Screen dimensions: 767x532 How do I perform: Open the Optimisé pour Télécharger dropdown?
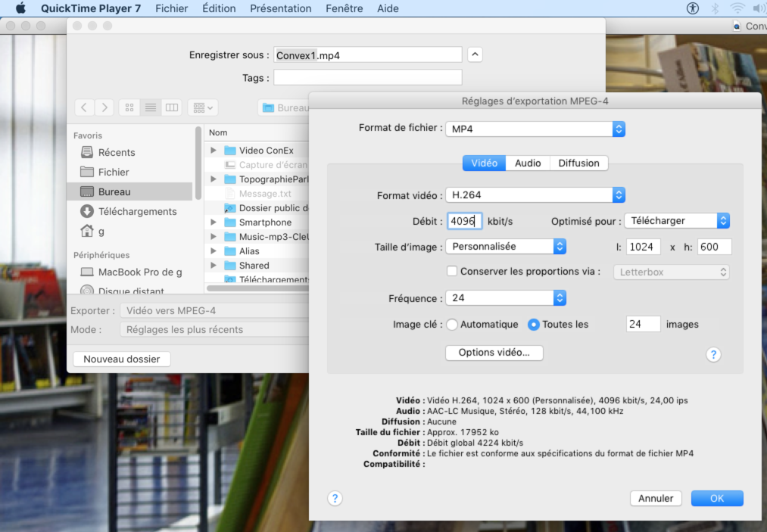coord(677,221)
